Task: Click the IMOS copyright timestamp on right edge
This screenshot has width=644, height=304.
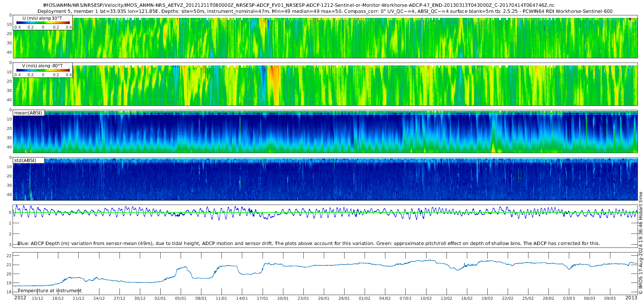Action: tap(640, 243)
